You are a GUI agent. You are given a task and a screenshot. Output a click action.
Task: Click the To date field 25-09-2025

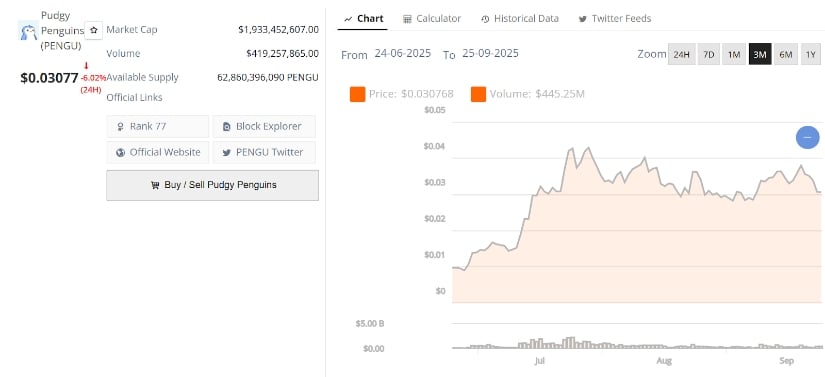(490, 53)
